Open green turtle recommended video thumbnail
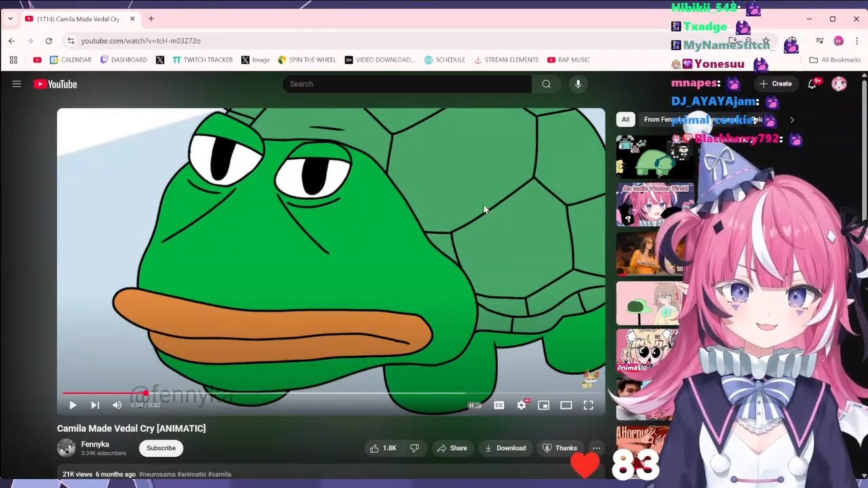This screenshot has width=868, height=488. [655, 157]
